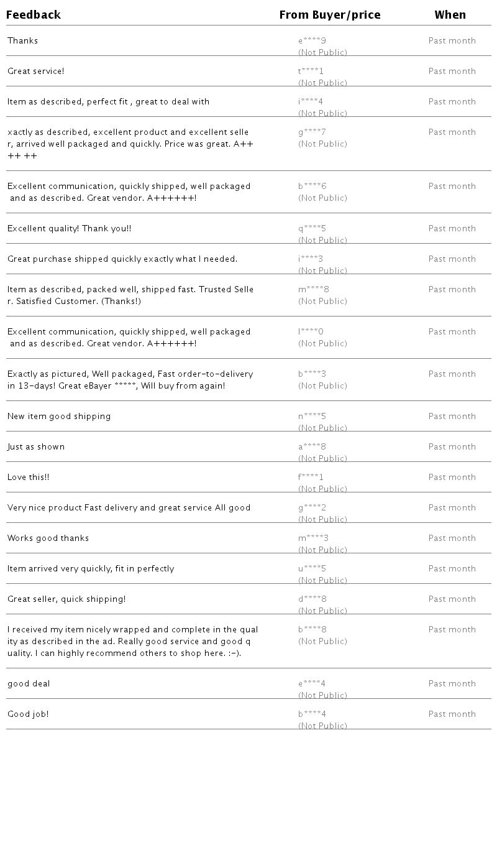Open buyer t****1 profile link

[311, 72]
